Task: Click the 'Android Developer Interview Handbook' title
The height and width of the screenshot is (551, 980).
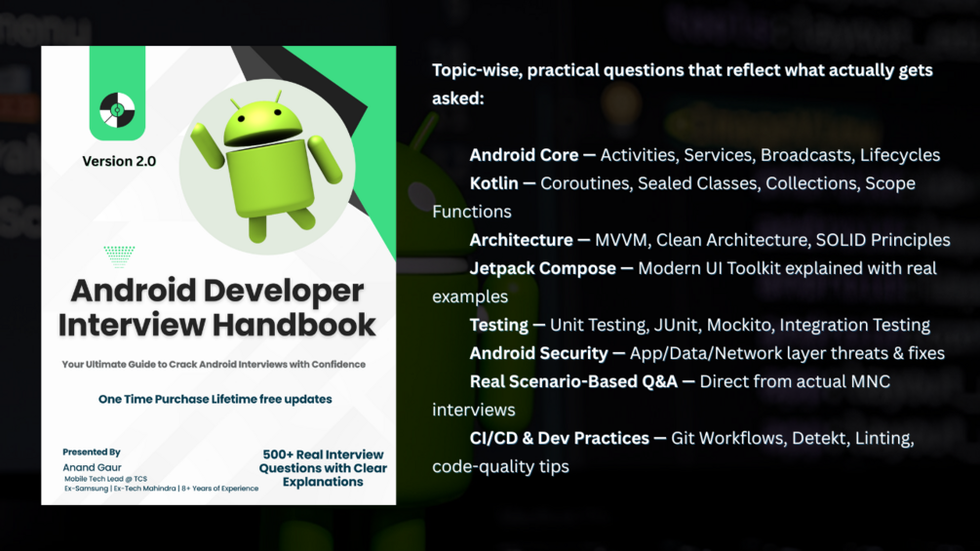Action: 216,307
